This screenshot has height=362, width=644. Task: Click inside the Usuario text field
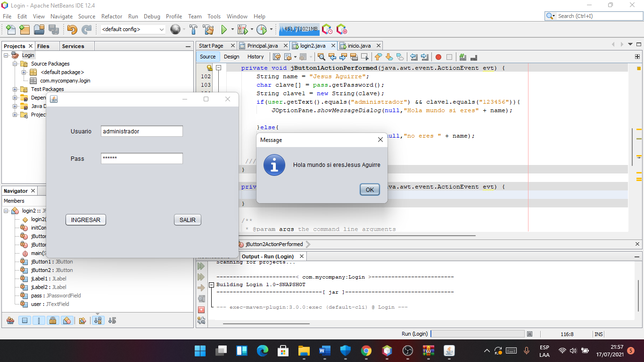tap(141, 131)
